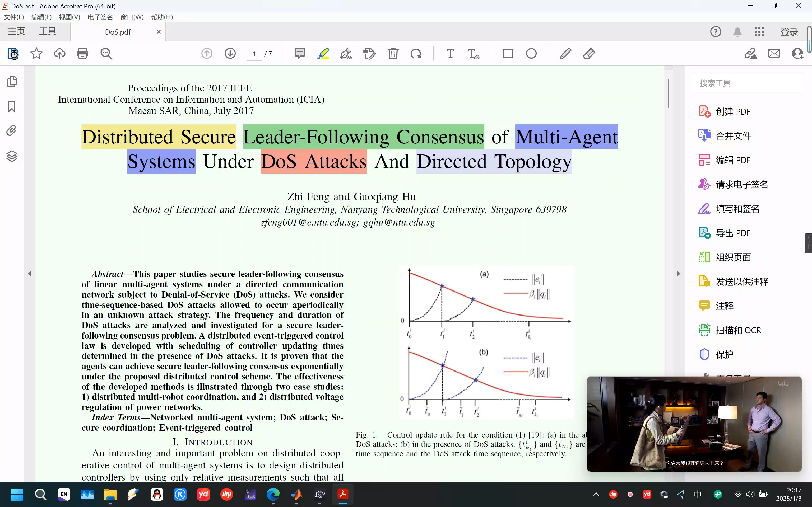812x507 pixels.
Task: Open the 编辑 PDF tool
Action: [725, 160]
